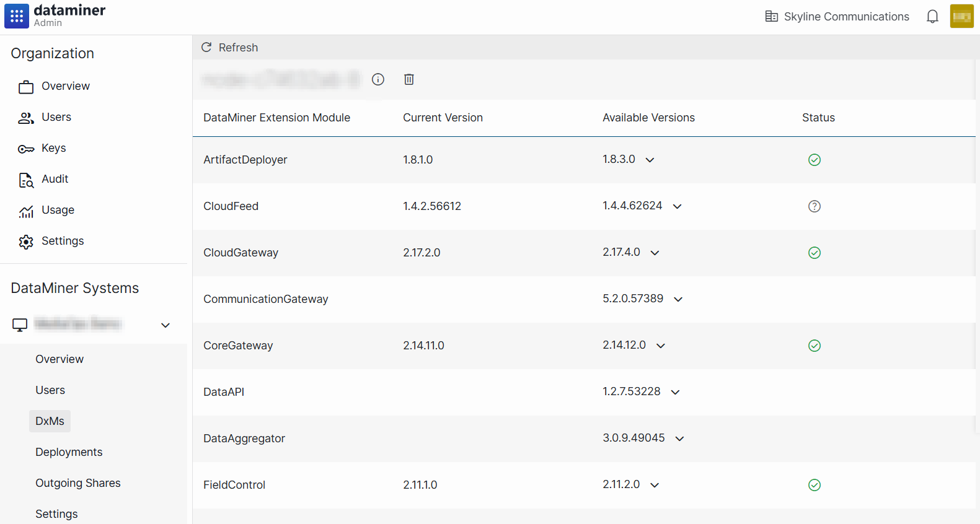Select the FieldControl row name

tap(234, 485)
